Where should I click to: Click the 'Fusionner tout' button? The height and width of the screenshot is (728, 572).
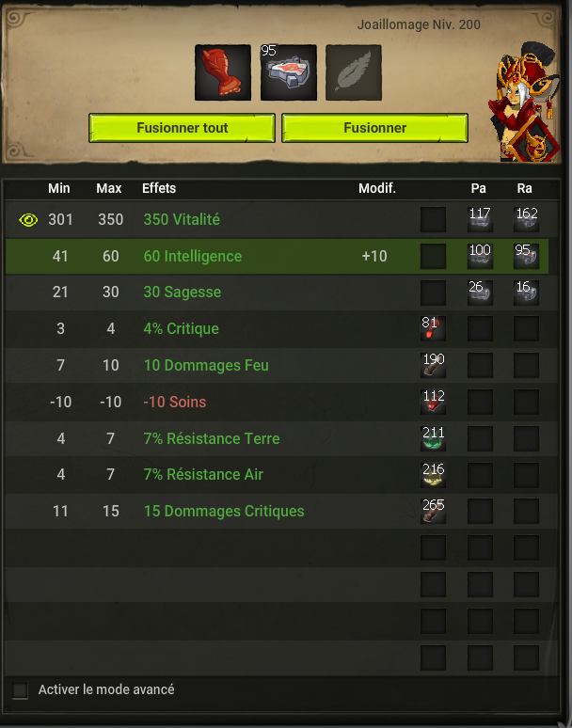click(182, 128)
